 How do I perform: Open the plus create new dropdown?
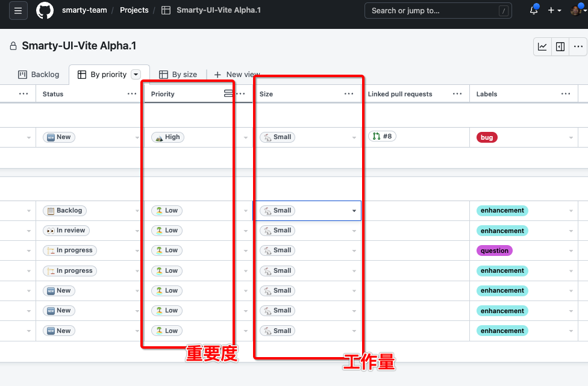point(554,11)
